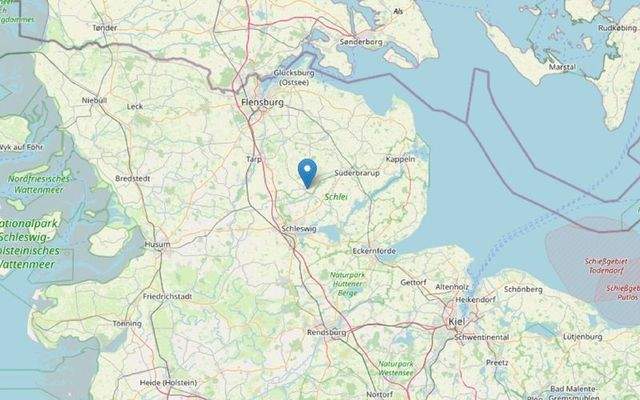
Task: Click the Schießgebiet Todendorf red label
Action: tap(606, 266)
